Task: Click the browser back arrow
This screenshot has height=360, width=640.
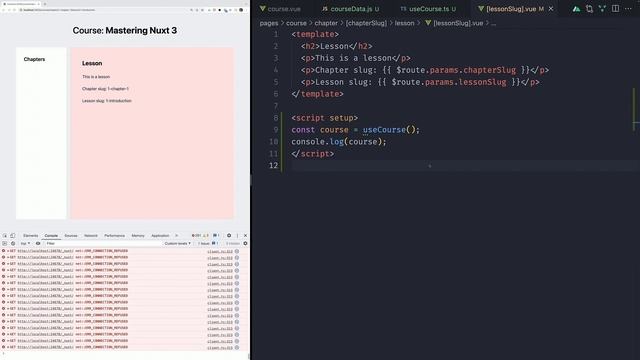Action: [x=4, y=10]
